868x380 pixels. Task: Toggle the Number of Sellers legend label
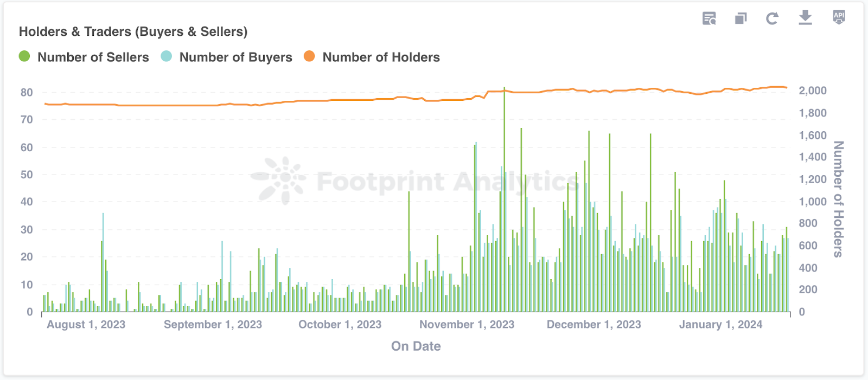tap(93, 57)
